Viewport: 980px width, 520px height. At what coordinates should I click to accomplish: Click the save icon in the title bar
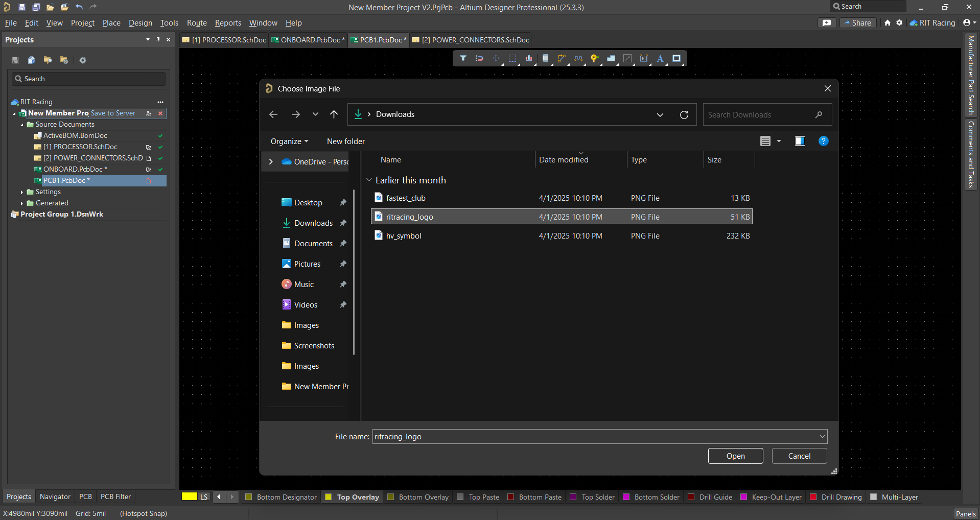[x=22, y=7]
